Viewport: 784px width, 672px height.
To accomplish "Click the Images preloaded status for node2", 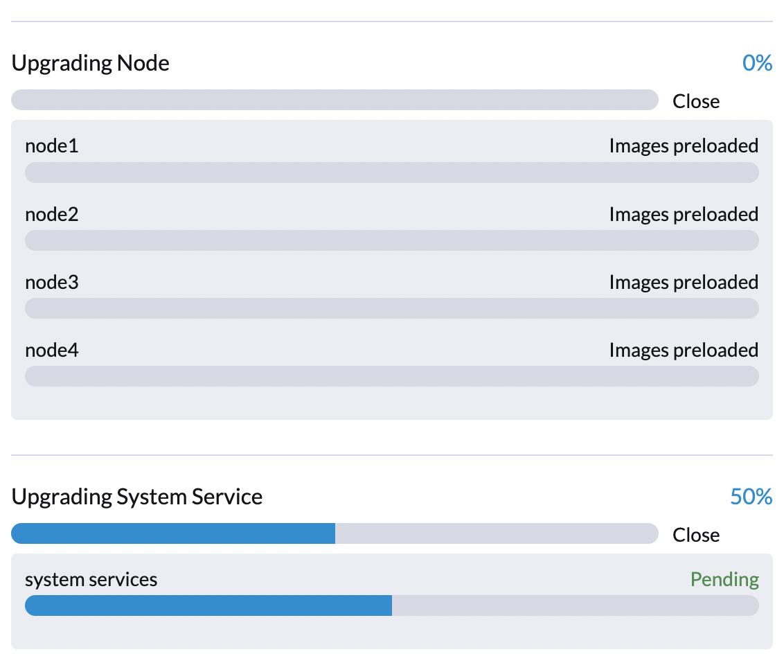I will [684, 215].
